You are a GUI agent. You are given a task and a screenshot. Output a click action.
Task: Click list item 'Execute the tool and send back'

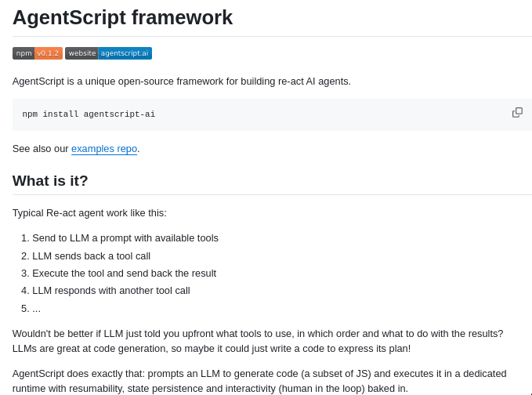click(x=124, y=274)
